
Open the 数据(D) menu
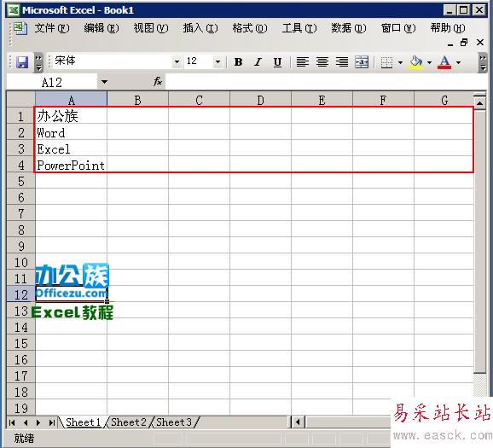pyautogui.click(x=348, y=28)
